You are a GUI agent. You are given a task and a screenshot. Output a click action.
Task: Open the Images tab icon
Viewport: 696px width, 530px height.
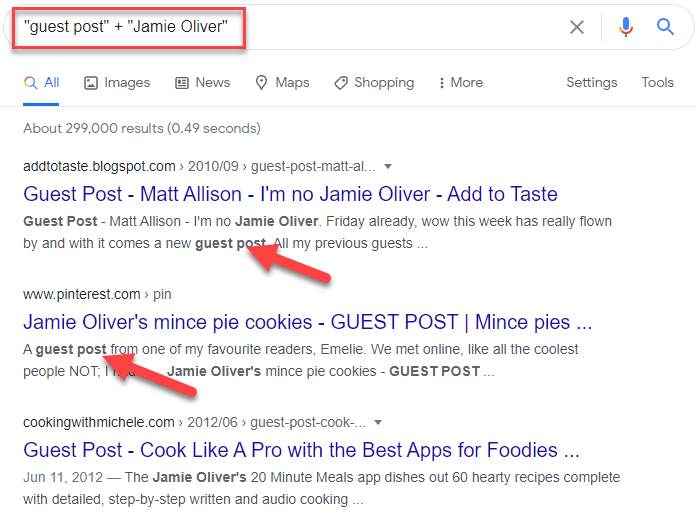[x=91, y=83]
